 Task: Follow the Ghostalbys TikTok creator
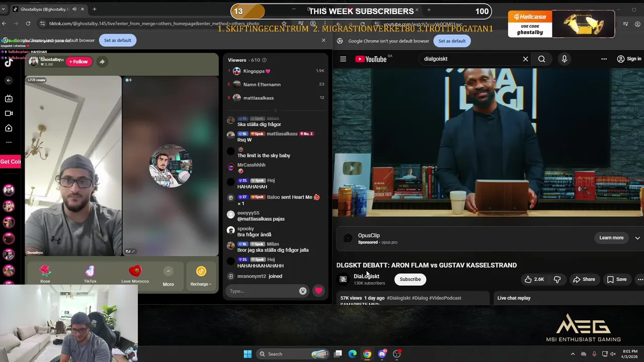(x=78, y=61)
